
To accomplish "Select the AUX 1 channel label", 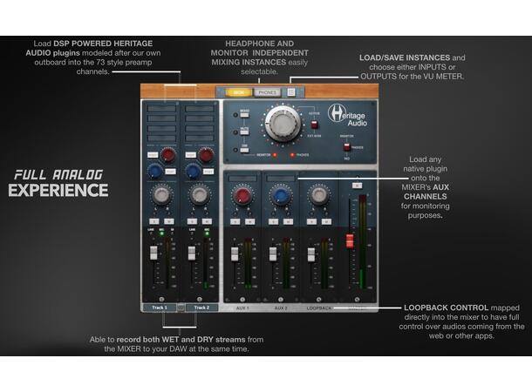I will click(242, 308).
